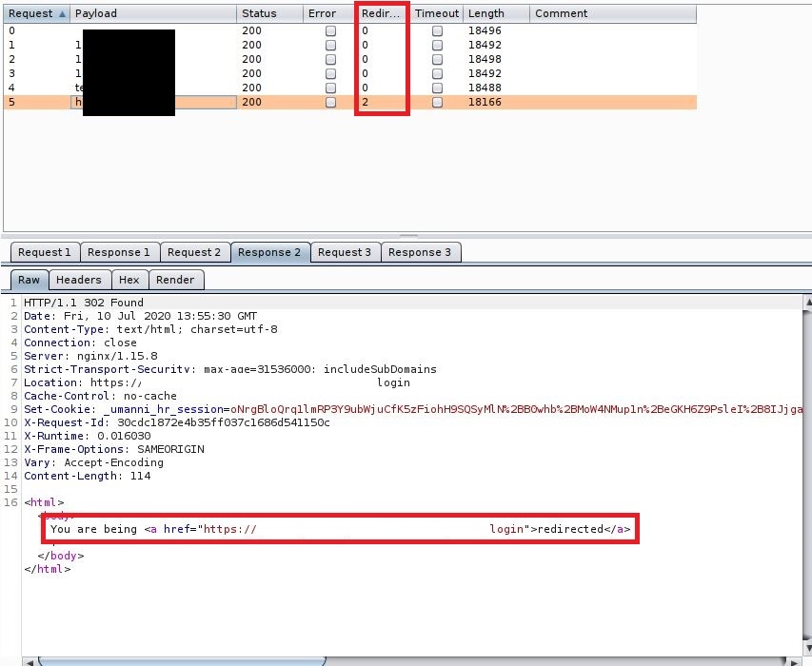Toggle Timeout checkbox in request 2 row
Image resolution: width=812 pixels, height=666 pixels.
(x=437, y=60)
